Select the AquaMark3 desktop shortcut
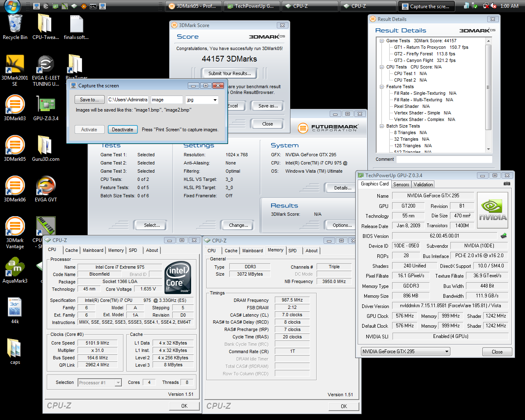 [x=15, y=270]
